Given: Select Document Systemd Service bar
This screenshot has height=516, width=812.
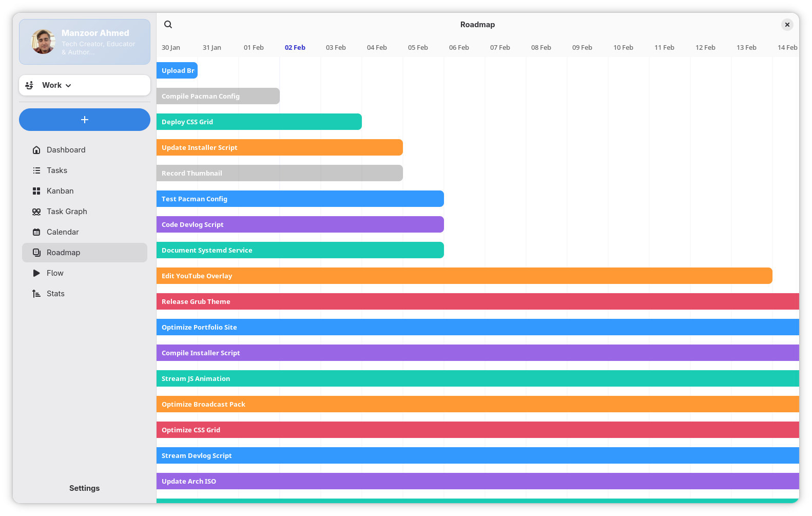Looking at the screenshot, I should click(300, 250).
